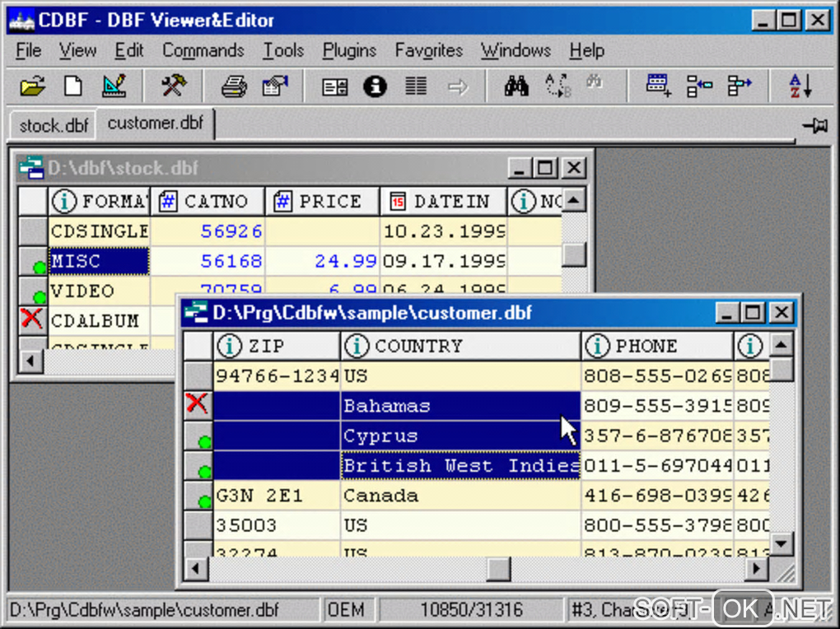Toggle the green marker on VIDEO row

tap(39, 296)
